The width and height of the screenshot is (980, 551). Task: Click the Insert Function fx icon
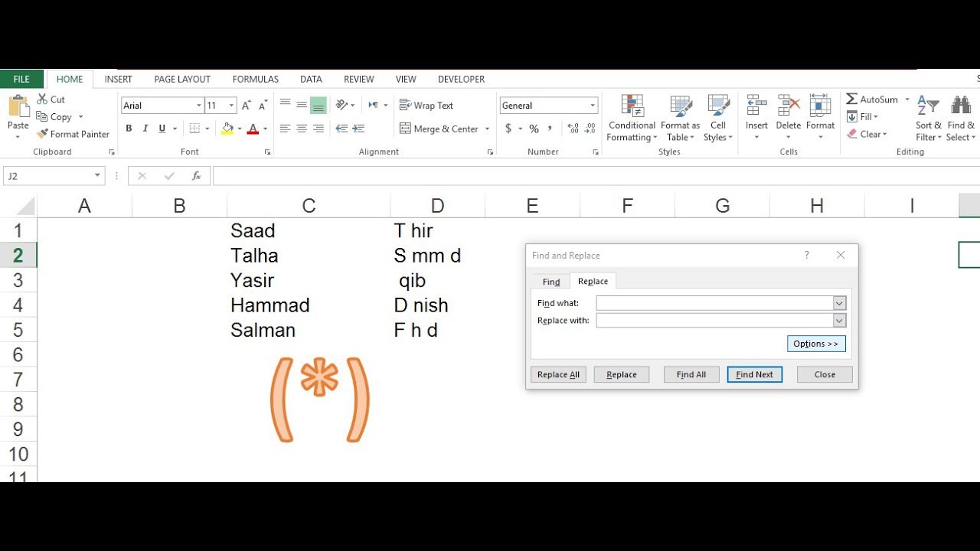click(196, 176)
